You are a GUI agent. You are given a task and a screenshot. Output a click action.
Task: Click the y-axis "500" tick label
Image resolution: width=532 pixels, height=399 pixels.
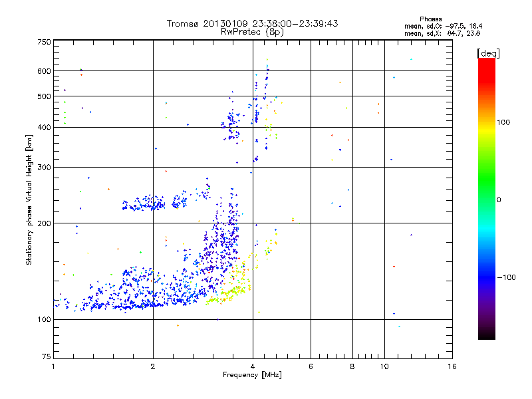tap(44, 96)
